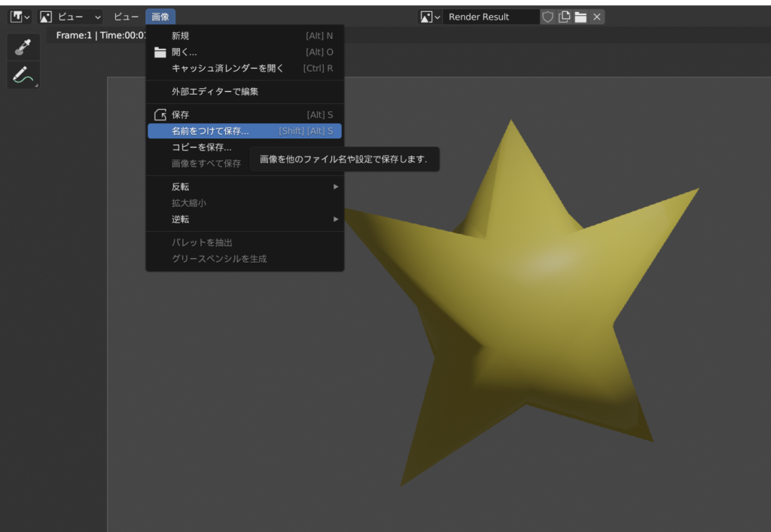
Task: Click the new image duplicate icon
Action: click(x=564, y=17)
